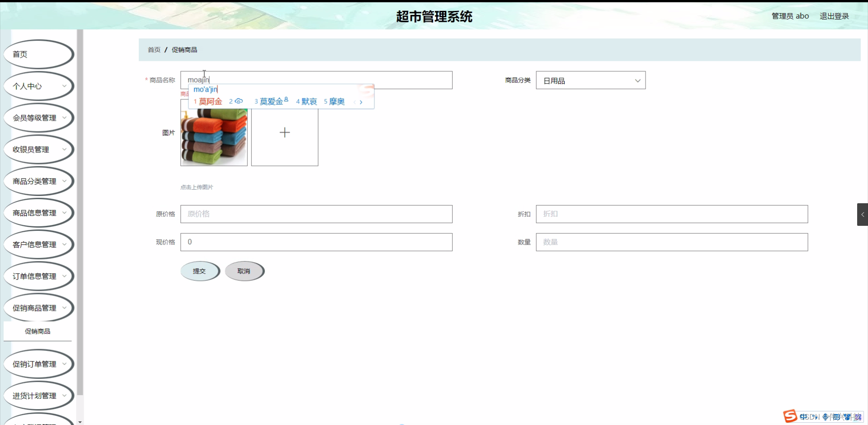This screenshot has height=425, width=868.
Task: Collapse the panel using the right-edge arrow
Action: [x=863, y=214]
